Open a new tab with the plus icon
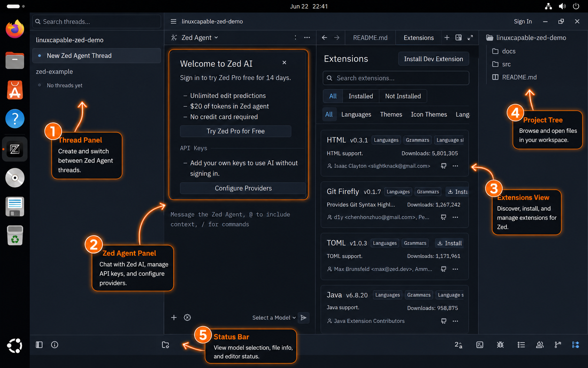The width and height of the screenshot is (588, 368). pos(447,37)
